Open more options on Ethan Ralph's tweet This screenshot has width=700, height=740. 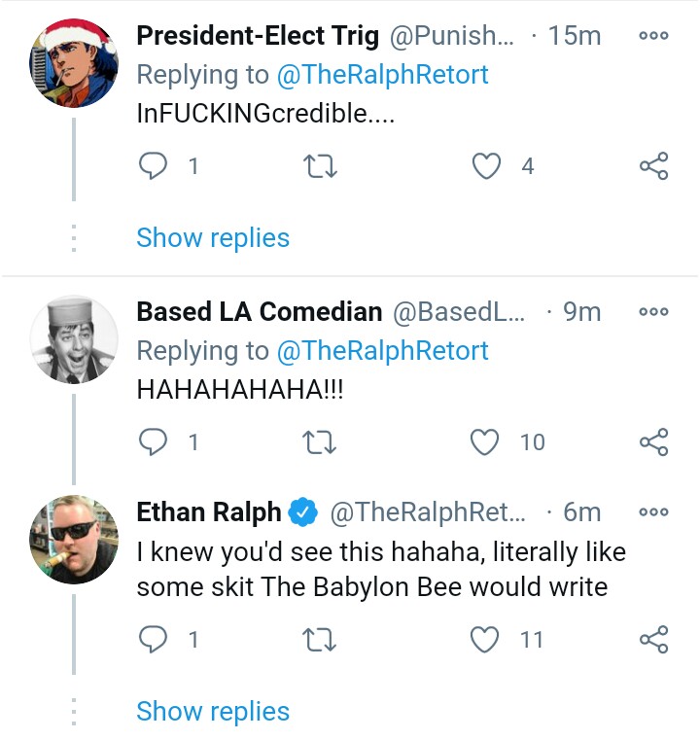(x=653, y=511)
